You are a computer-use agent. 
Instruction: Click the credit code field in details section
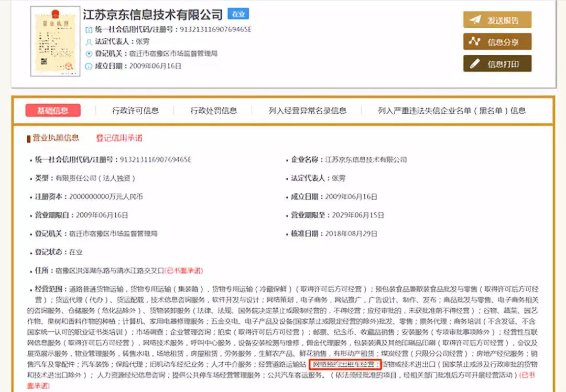113,159
